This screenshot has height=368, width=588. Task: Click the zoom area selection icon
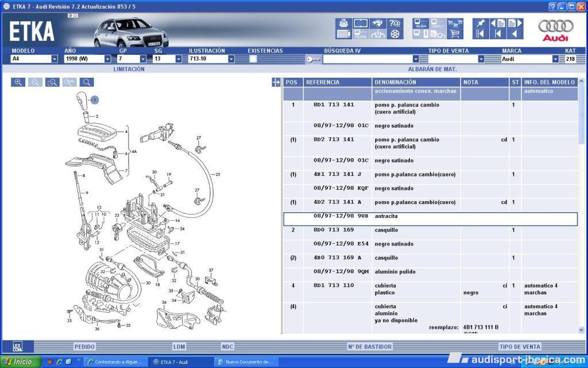click(x=52, y=82)
